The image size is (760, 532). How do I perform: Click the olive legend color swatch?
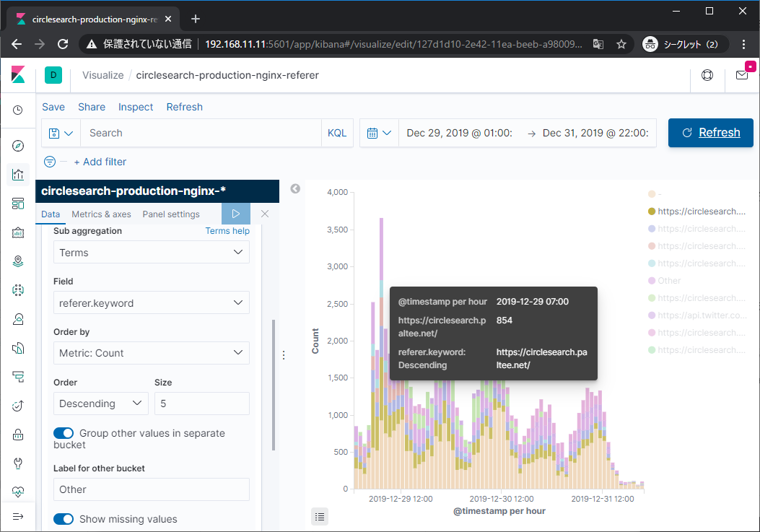(652, 212)
